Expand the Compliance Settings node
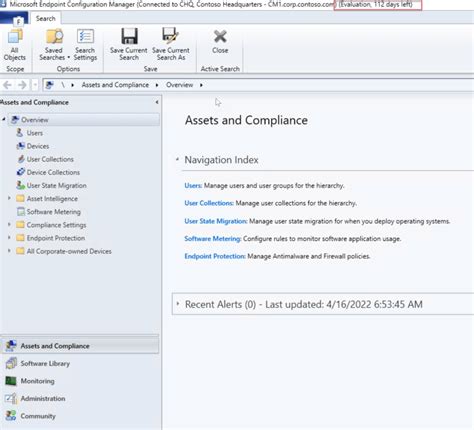474x430 pixels. pyautogui.click(x=9, y=225)
